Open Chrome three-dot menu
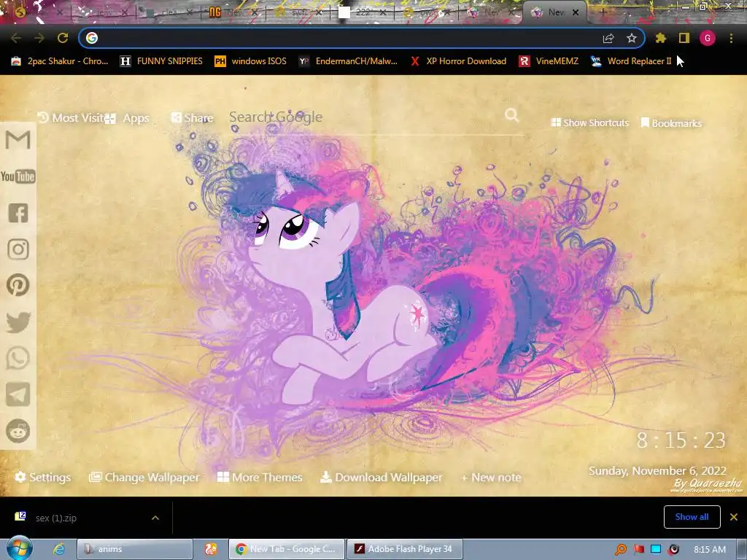 (x=731, y=38)
